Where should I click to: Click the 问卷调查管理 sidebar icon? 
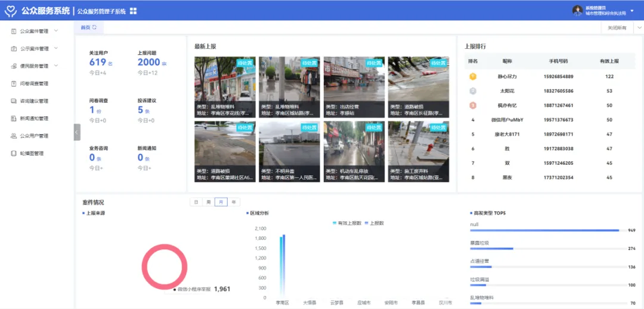14,84
